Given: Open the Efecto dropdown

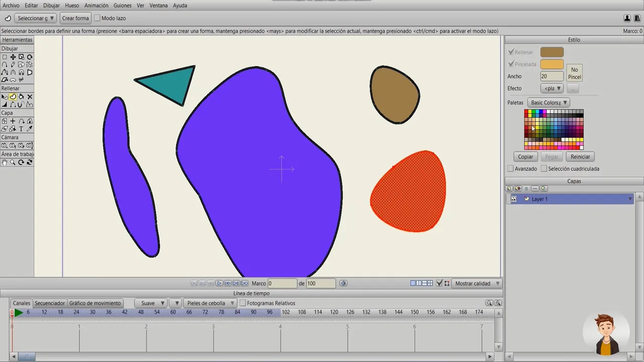Looking at the screenshot, I should click(x=552, y=88).
